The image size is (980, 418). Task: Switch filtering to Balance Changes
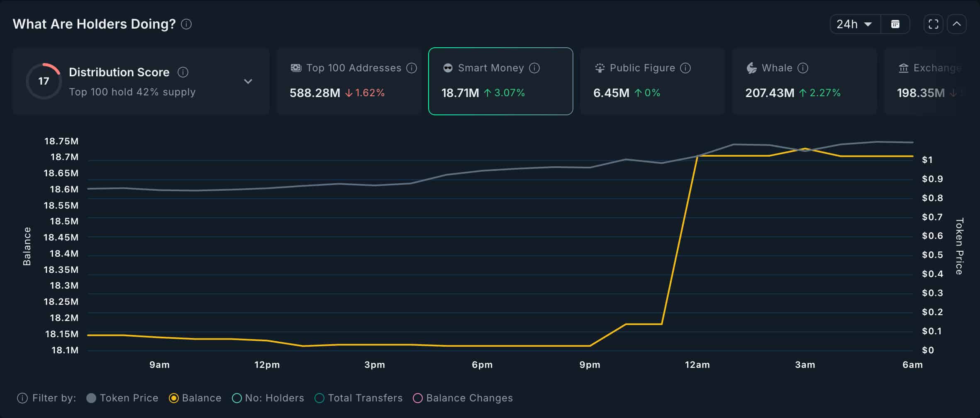pyautogui.click(x=418, y=398)
